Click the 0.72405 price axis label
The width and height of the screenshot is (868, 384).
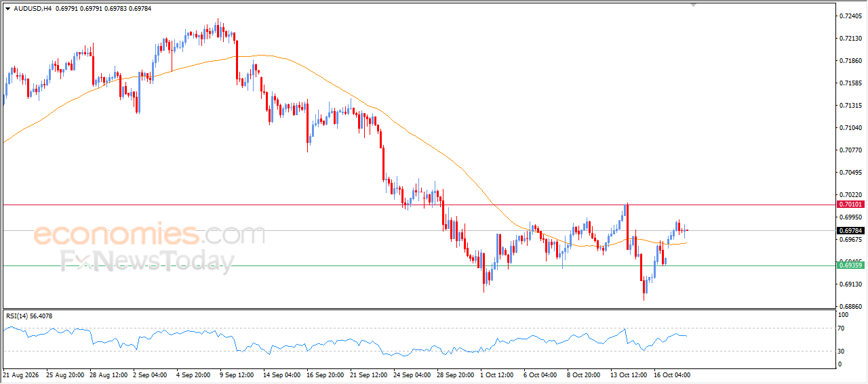(x=851, y=16)
